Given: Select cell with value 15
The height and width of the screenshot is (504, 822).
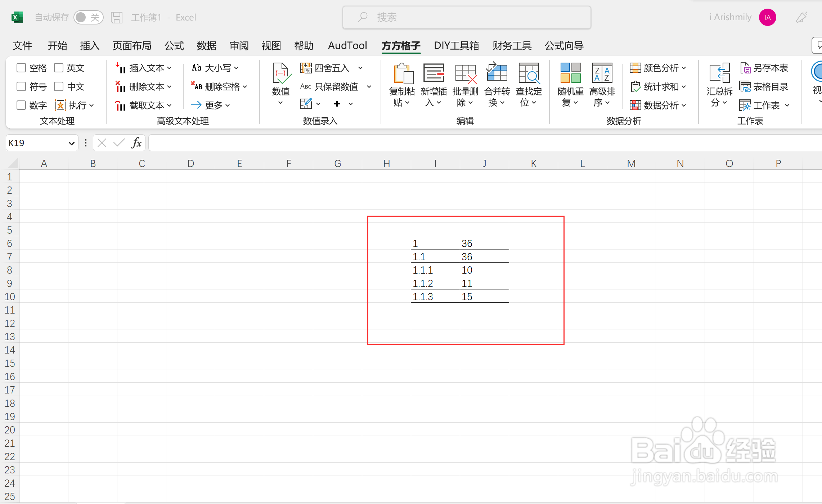Looking at the screenshot, I should [x=484, y=296].
